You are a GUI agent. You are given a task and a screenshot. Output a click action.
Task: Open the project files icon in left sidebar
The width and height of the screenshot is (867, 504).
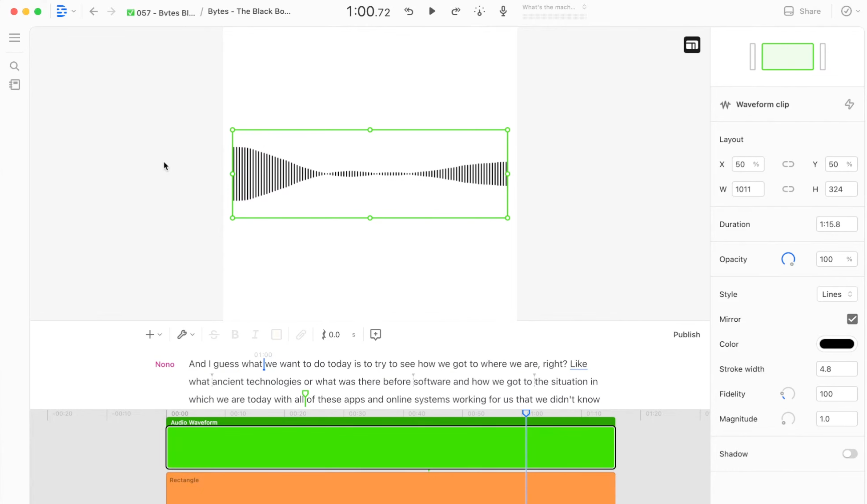(x=15, y=85)
